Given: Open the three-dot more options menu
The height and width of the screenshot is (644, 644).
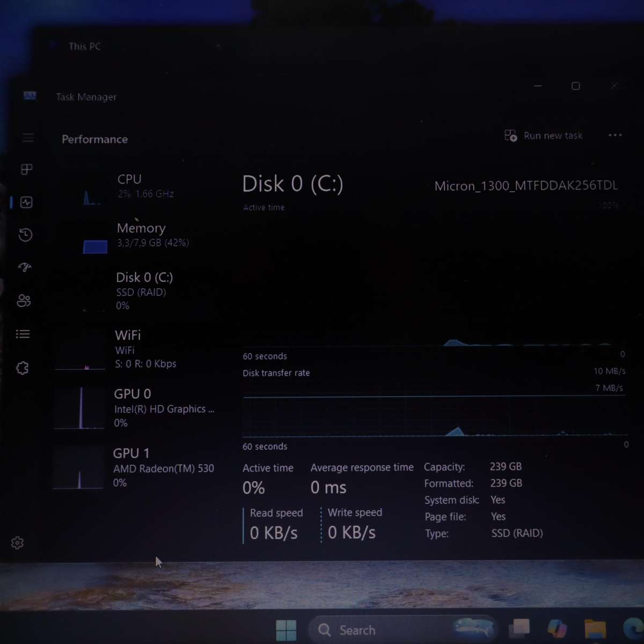Looking at the screenshot, I should (x=615, y=135).
